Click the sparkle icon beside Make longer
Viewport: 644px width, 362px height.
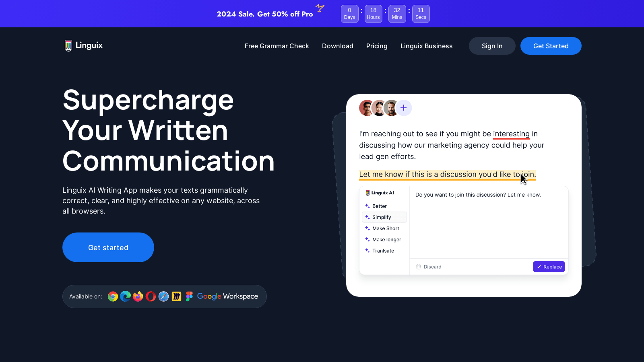(367, 239)
